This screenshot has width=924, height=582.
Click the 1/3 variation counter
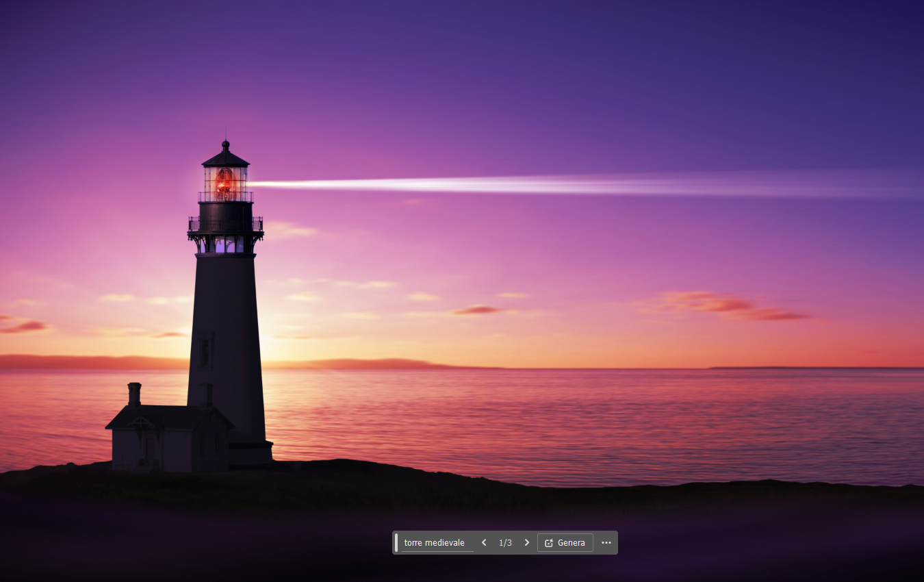coord(505,542)
